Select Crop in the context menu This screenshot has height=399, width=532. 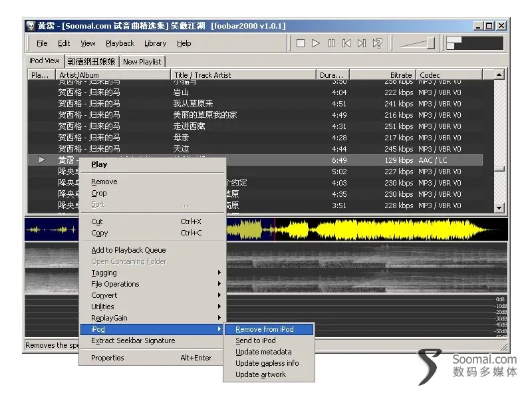point(153,193)
